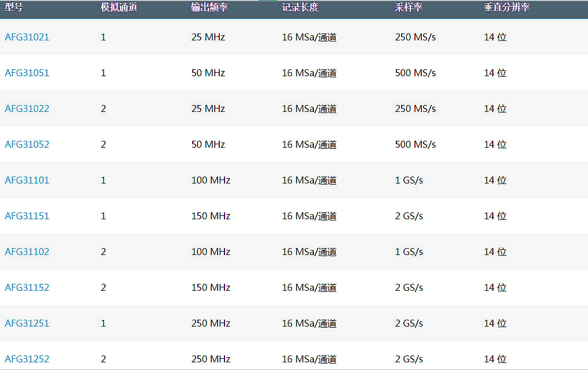Image resolution: width=588 pixels, height=371 pixels.
Task: Click the AFG31252 model link
Action: (27, 359)
